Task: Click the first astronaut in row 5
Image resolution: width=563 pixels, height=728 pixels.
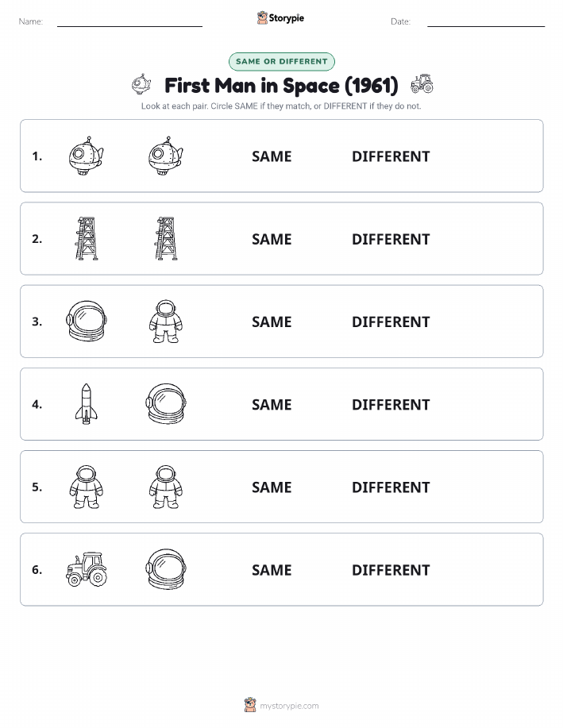Action: click(86, 487)
